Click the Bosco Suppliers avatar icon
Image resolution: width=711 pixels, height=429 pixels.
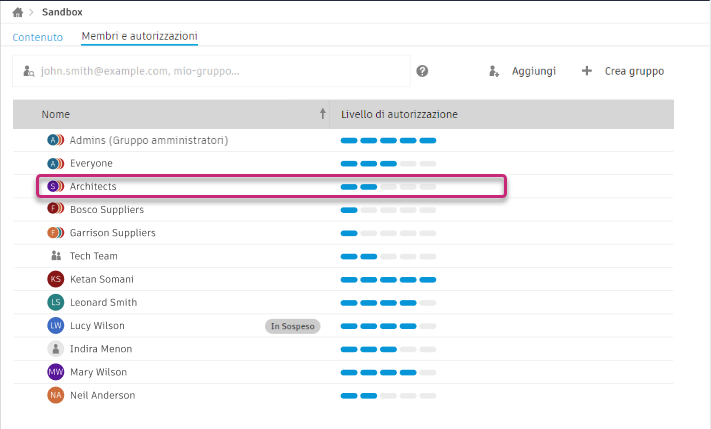coord(55,209)
